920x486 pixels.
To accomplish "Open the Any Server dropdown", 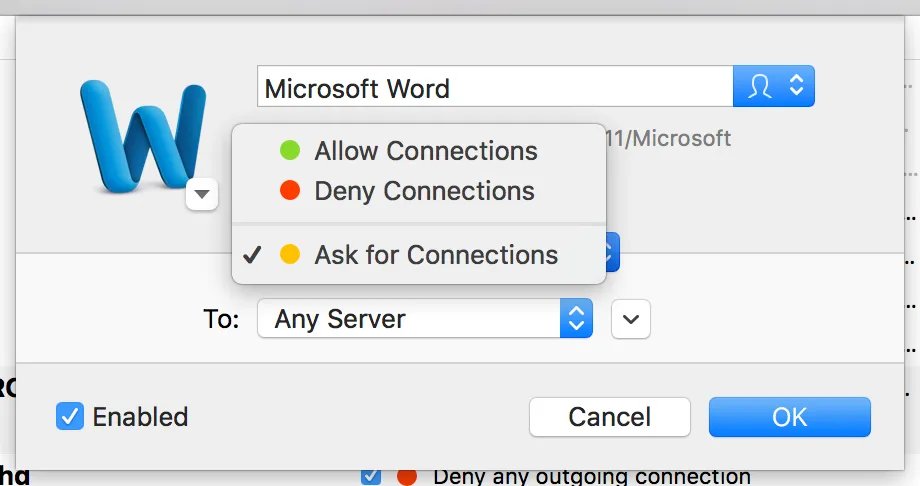I will pyautogui.click(x=425, y=319).
